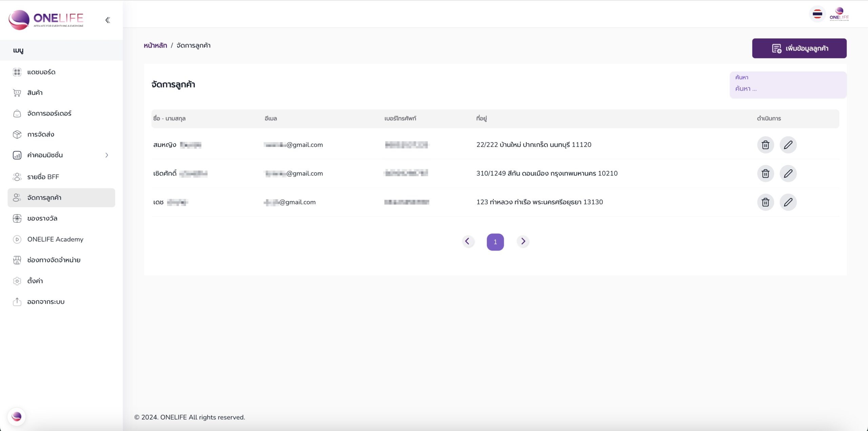Go to previous page arrow
Viewport: 868px width, 431px height.
[x=468, y=241]
